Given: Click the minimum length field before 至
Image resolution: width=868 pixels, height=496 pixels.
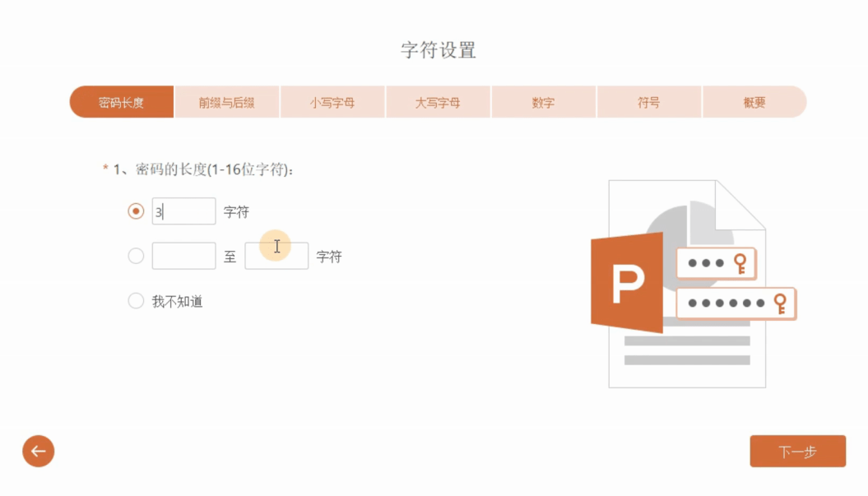Looking at the screenshot, I should [x=183, y=257].
